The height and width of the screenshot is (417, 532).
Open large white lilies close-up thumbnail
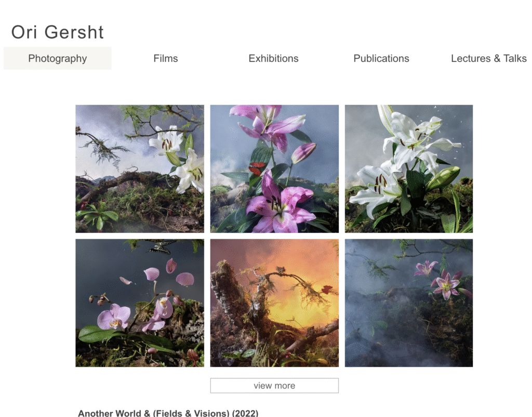click(408, 169)
